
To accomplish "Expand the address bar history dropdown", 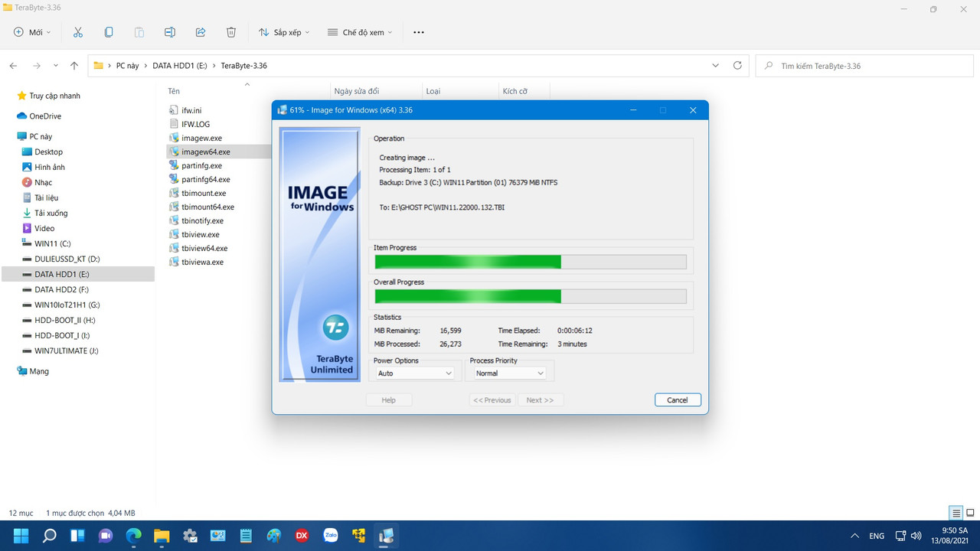I will (x=716, y=66).
